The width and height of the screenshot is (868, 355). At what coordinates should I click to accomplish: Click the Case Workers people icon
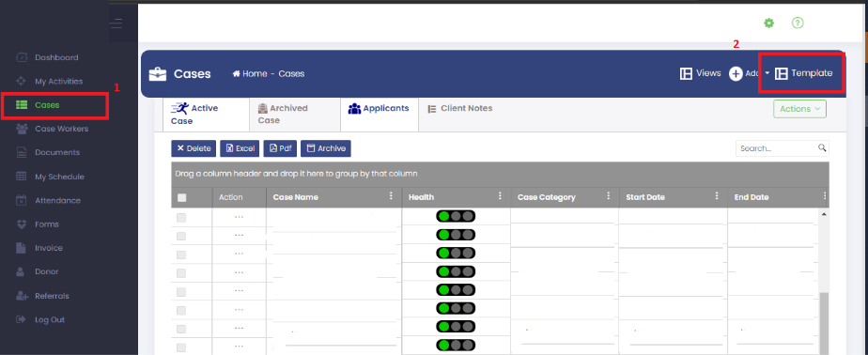(x=22, y=129)
